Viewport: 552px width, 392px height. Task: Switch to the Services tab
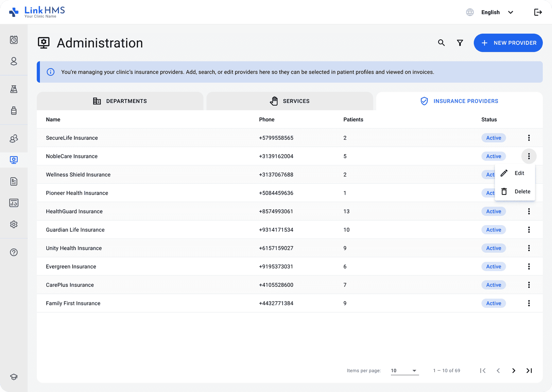pyautogui.click(x=290, y=101)
